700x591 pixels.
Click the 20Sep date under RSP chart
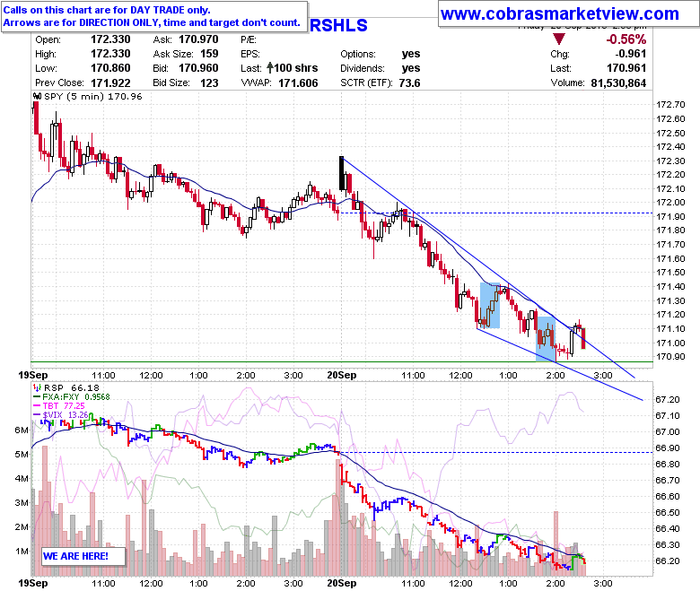click(x=342, y=583)
